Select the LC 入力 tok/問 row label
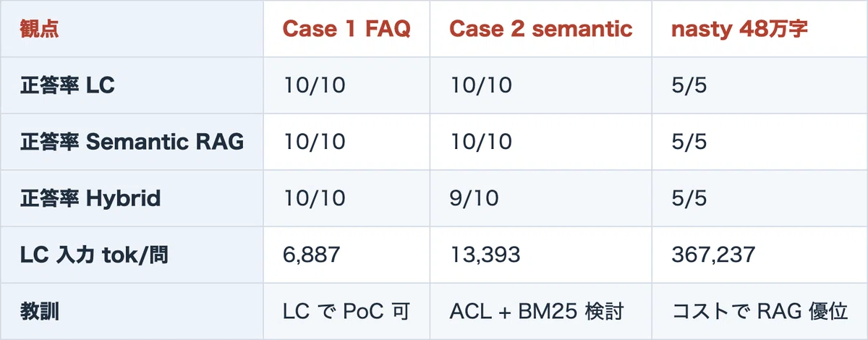The width and height of the screenshot is (868, 340). tap(94, 255)
